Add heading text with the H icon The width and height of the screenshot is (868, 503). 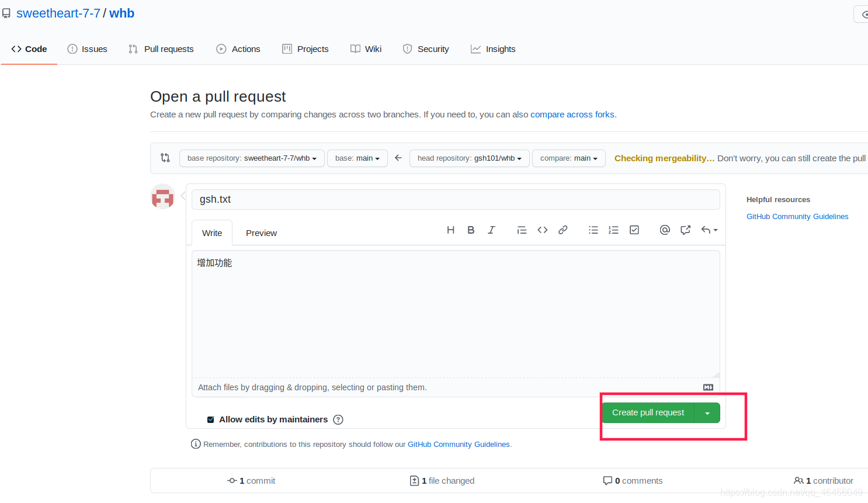click(x=450, y=230)
